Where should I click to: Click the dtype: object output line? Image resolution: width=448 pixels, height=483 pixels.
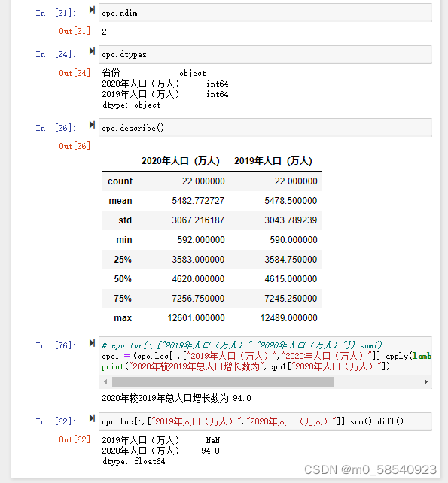(132, 105)
